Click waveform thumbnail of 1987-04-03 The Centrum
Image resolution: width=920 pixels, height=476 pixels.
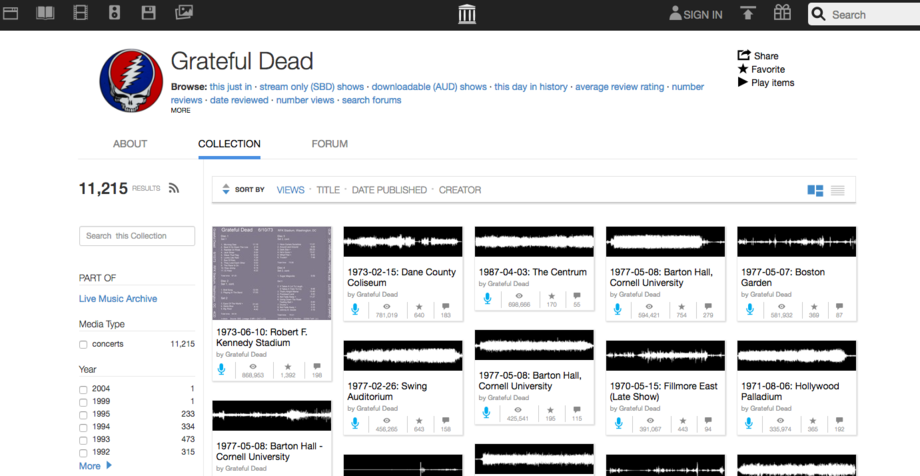point(534,242)
